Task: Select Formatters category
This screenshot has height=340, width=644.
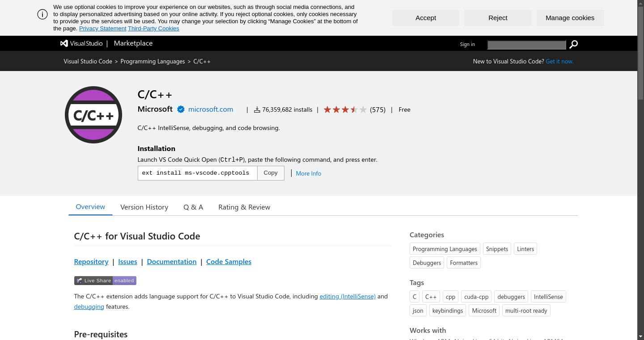Action: point(464,263)
